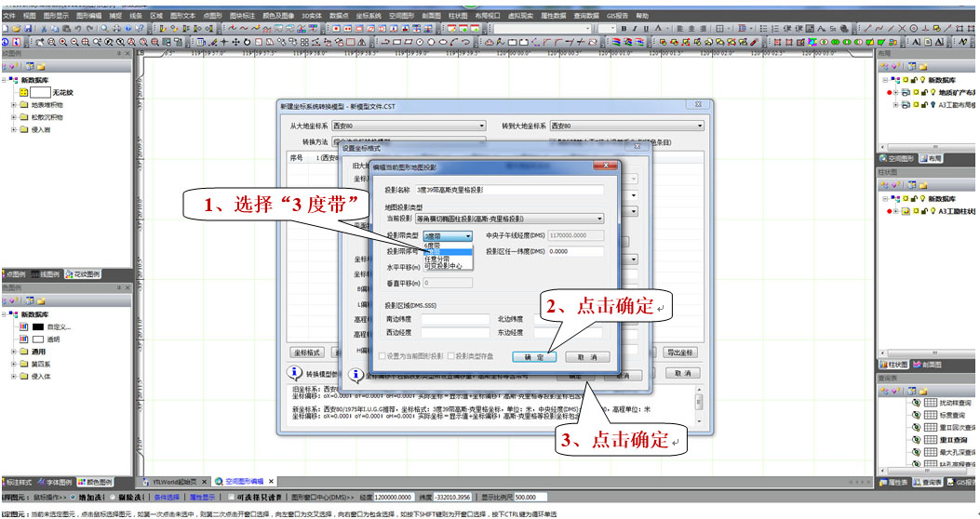This screenshot has height=519, width=980.
Task: Click the Open file folder toolbar icon
Action: [x=16, y=29]
